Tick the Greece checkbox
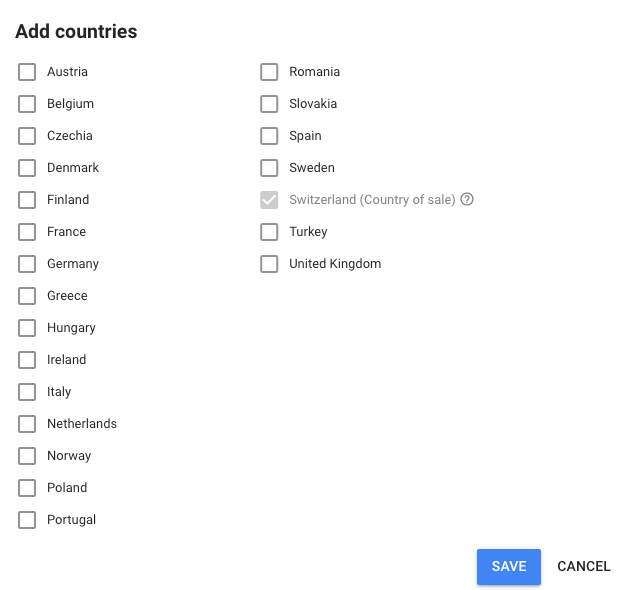The width and height of the screenshot is (622, 590). pyautogui.click(x=27, y=296)
